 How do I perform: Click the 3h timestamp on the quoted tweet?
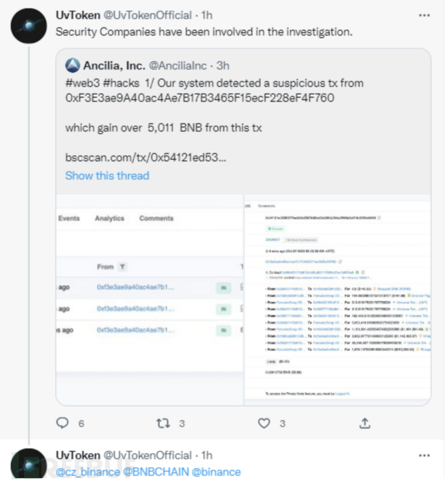[x=223, y=65]
